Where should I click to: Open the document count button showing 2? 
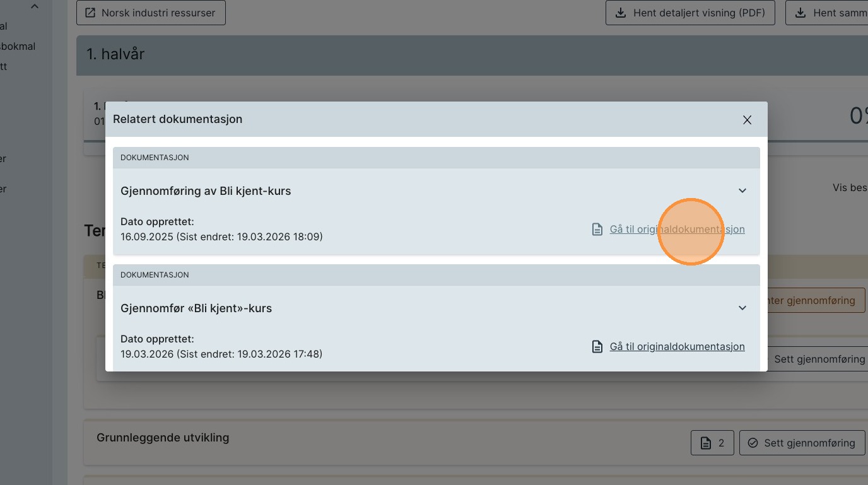[x=712, y=443]
